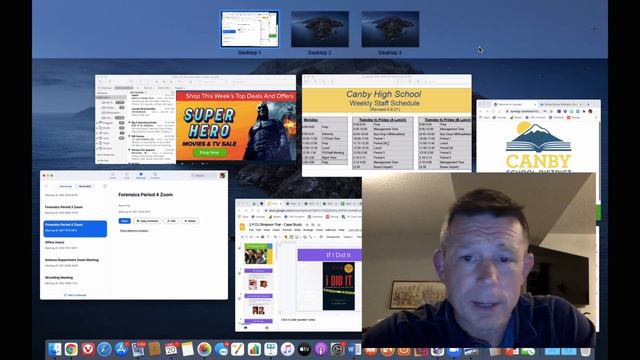Open Microsoft Word from the Dock

pos(354,349)
